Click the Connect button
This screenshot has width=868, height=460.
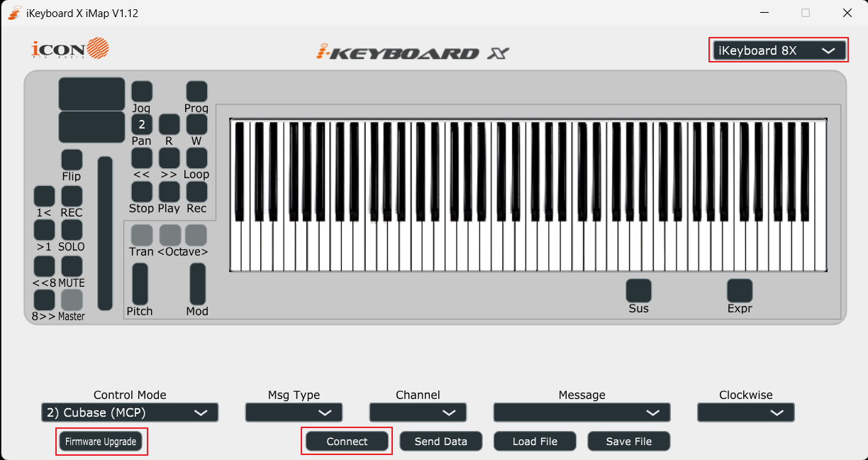tap(347, 442)
